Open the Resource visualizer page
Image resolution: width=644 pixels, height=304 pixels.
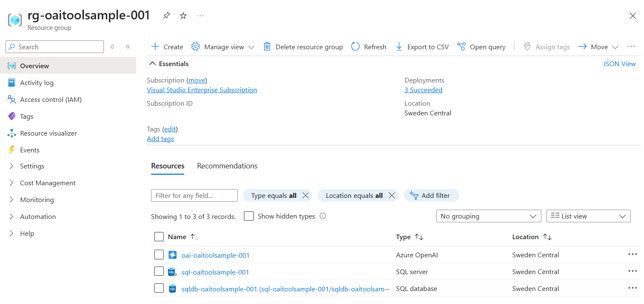pos(48,133)
